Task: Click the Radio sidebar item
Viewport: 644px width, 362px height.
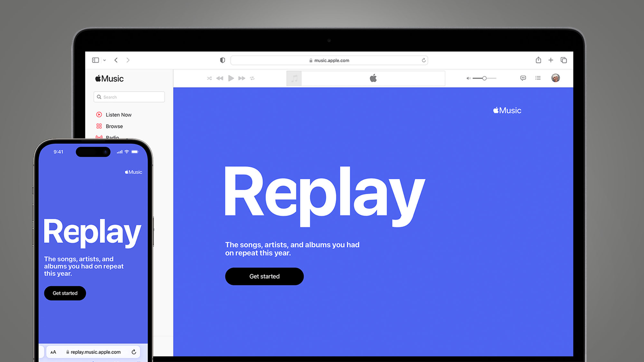Action: (x=111, y=137)
